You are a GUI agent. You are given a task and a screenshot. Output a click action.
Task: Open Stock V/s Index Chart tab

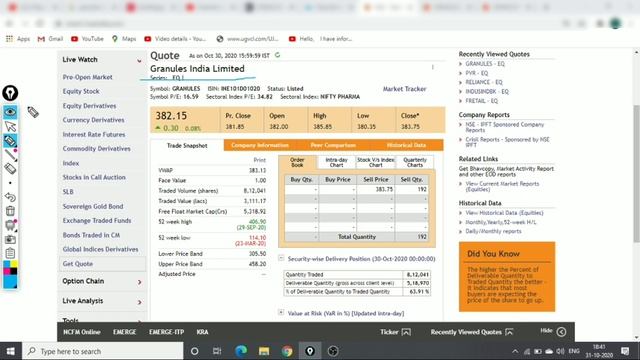click(376, 162)
